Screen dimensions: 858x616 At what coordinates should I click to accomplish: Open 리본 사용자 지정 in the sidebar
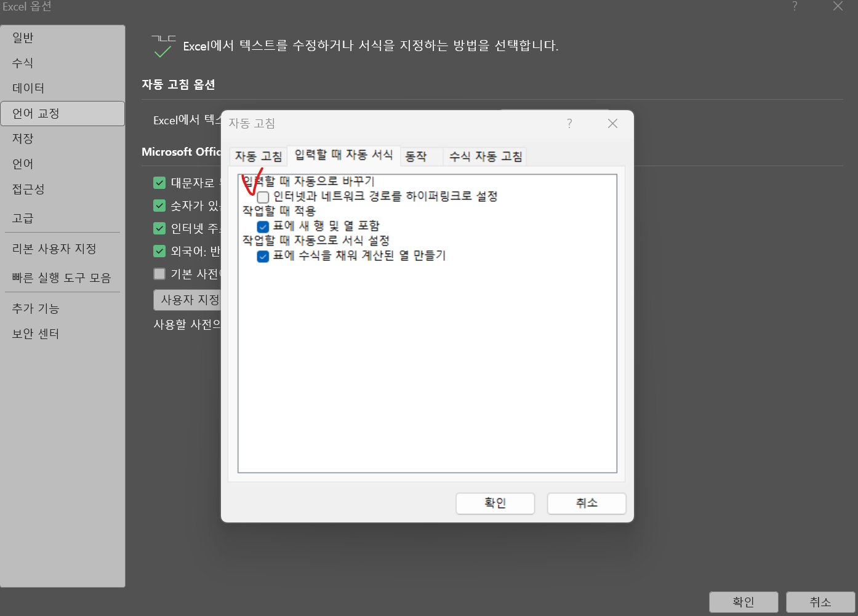click(62, 249)
